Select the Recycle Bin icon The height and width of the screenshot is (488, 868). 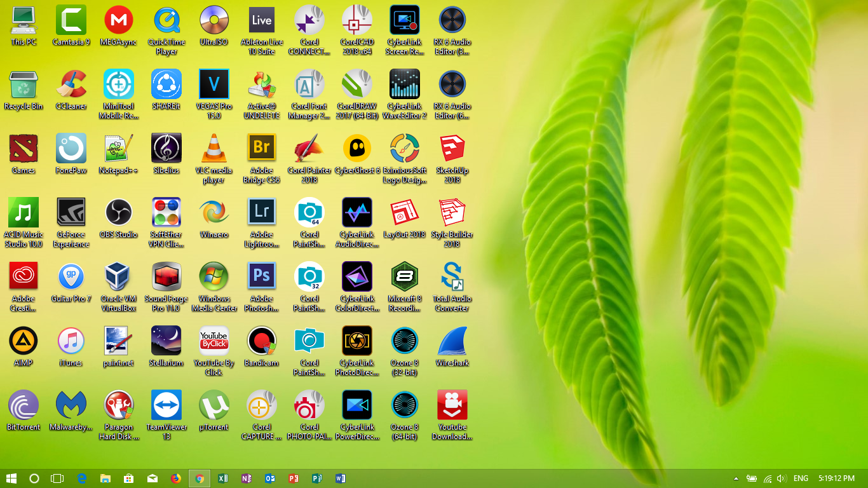click(x=24, y=84)
